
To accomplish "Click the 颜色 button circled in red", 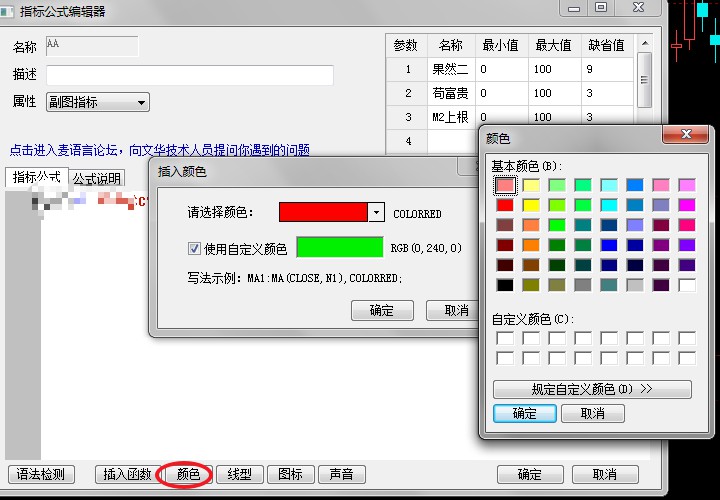I will (188, 474).
